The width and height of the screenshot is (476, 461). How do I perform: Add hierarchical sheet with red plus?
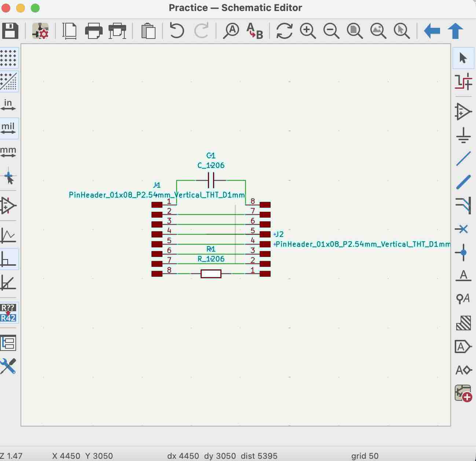464,393
